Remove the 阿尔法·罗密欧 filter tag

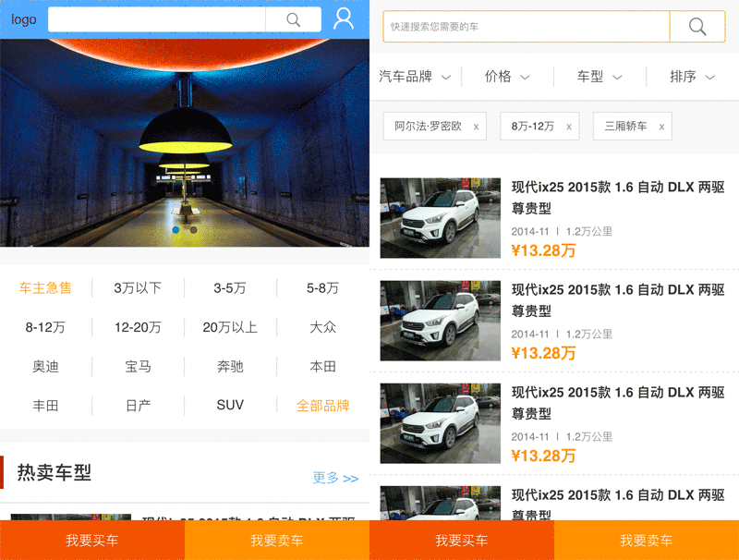coord(476,127)
